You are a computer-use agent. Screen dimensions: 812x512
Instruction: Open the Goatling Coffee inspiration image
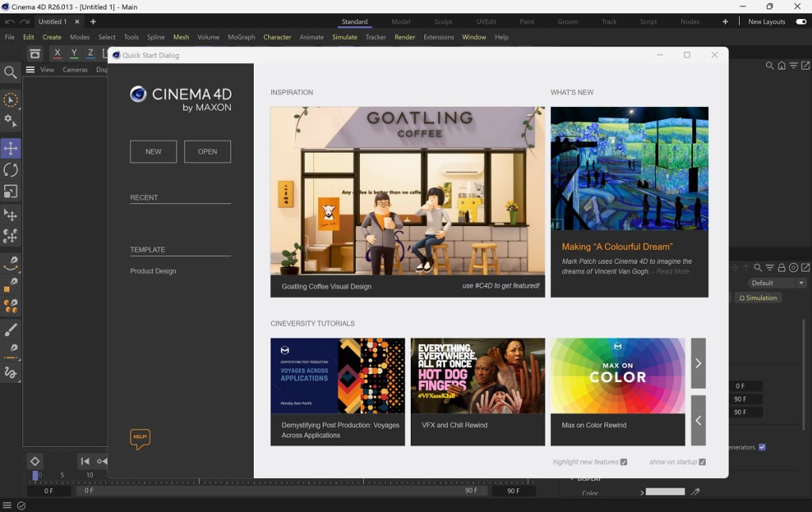click(408, 190)
